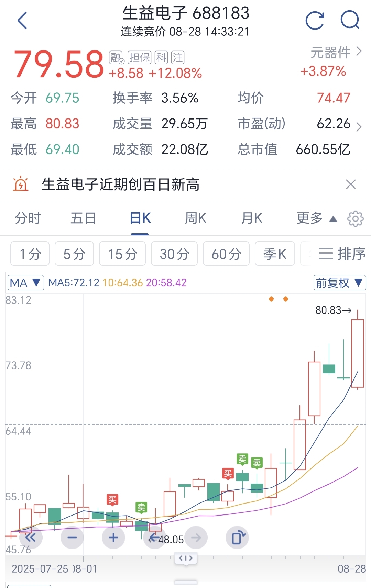Viewport: 371px width, 588px height.
Task: Tap the 最低 69.40 value
Action: point(62,149)
